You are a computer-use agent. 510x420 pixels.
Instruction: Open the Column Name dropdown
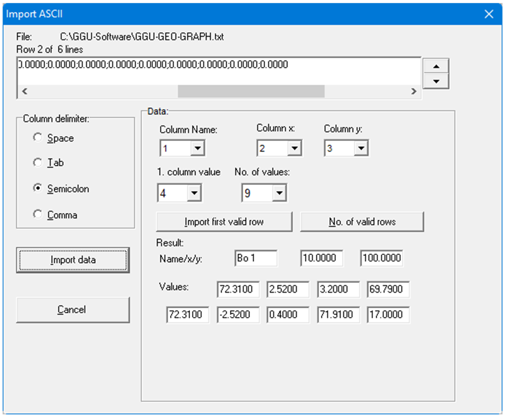(x=198, y=148)
